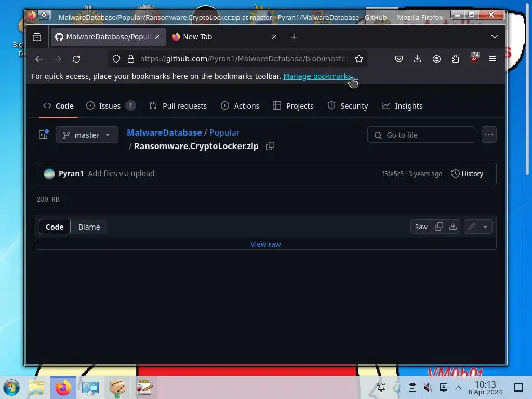Open the Projects tab
Image resolution: width=532 pixels, height=399 pixels.
(293, 106)
